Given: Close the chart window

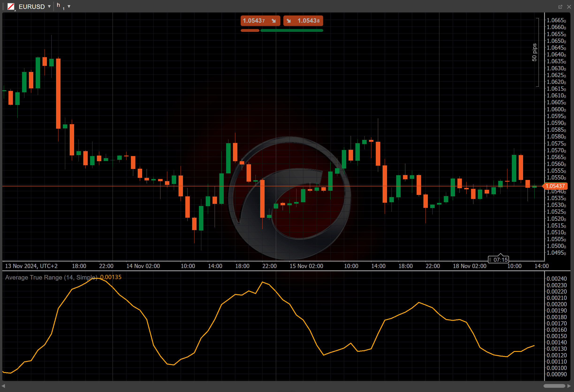Looking at the screenshot, I should [569, 7].
